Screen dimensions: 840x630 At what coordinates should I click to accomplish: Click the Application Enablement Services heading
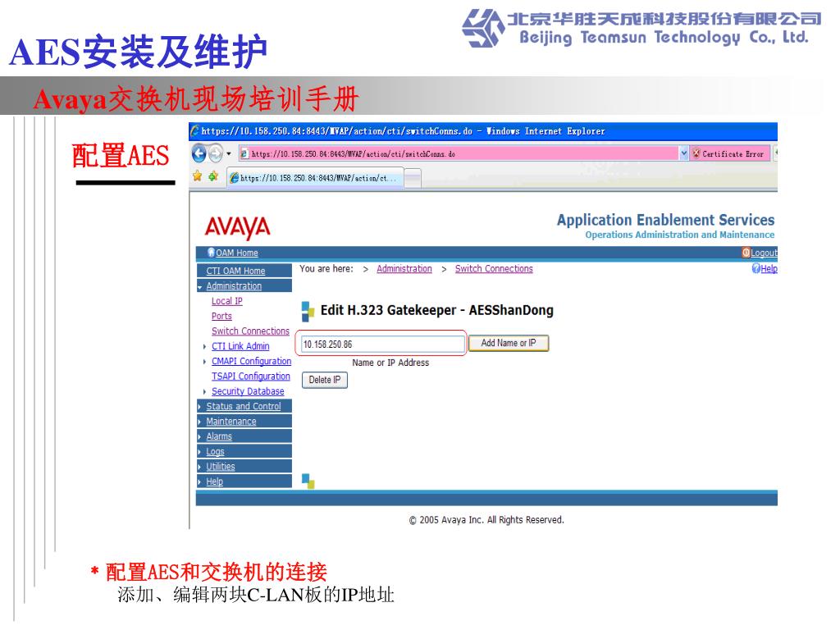point(665,220)
